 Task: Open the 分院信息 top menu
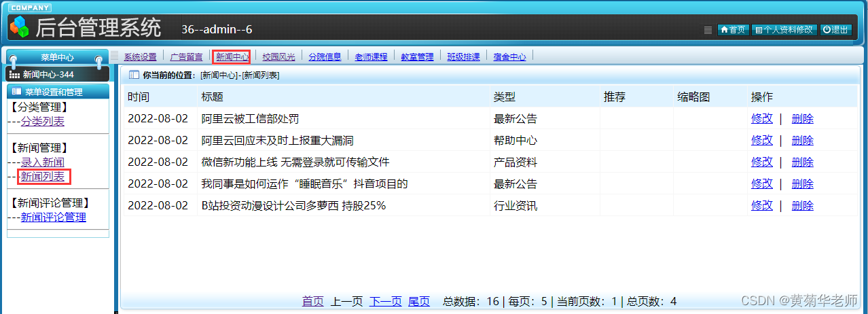pyautogui.click(x=325, y=57)
